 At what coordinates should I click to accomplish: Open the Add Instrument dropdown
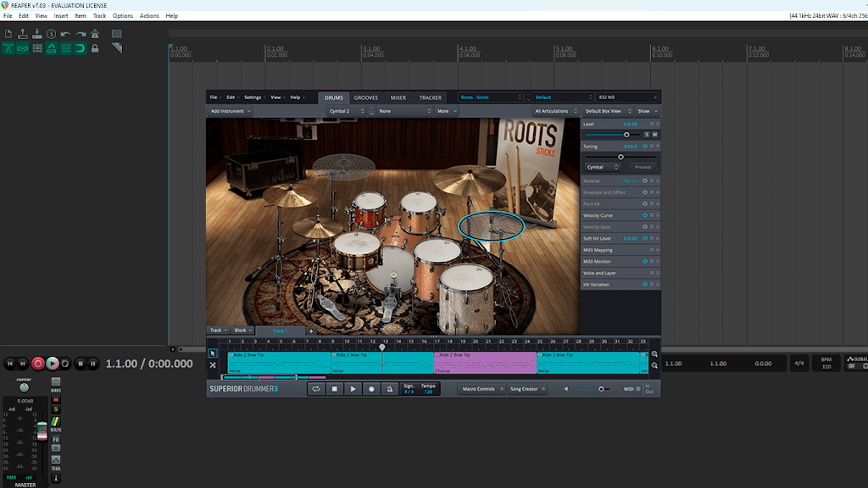[231, 111]
